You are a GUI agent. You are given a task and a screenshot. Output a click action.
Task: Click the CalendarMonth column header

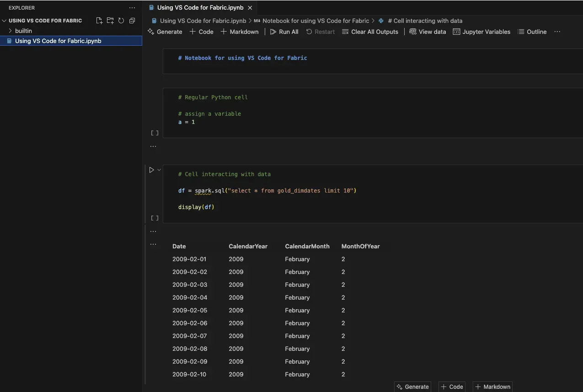(307, 246)
